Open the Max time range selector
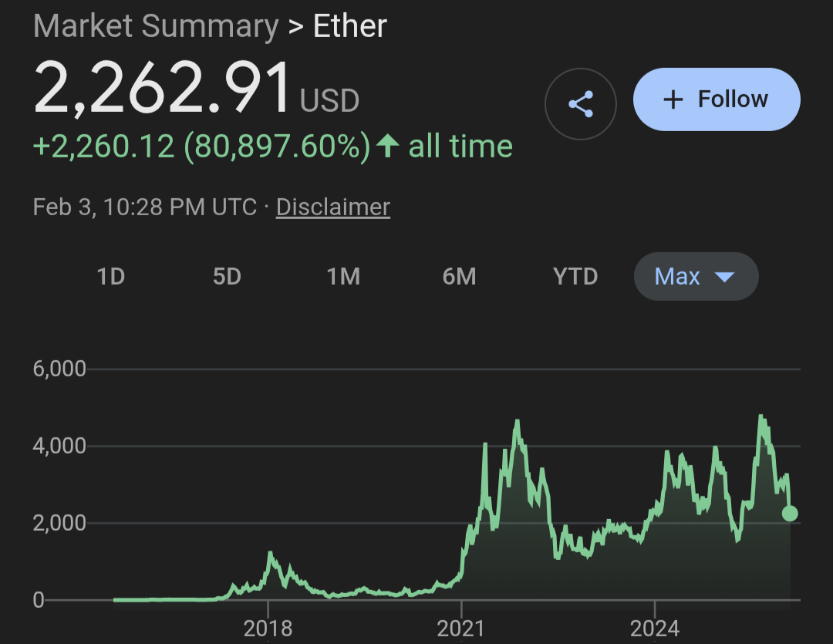 (x=678, y=276)
